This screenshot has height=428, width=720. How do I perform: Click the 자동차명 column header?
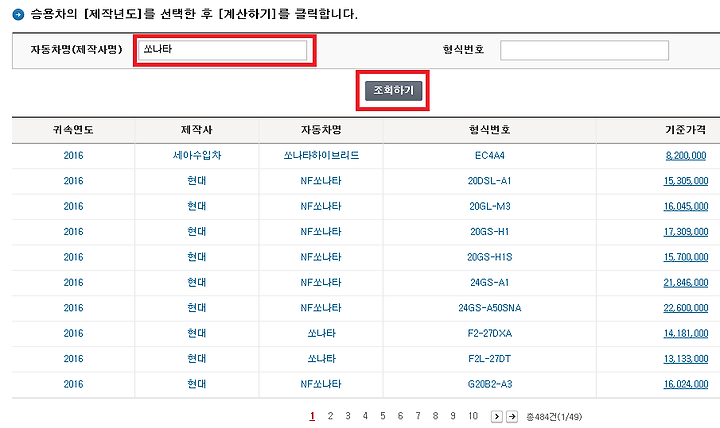point(321,130)
